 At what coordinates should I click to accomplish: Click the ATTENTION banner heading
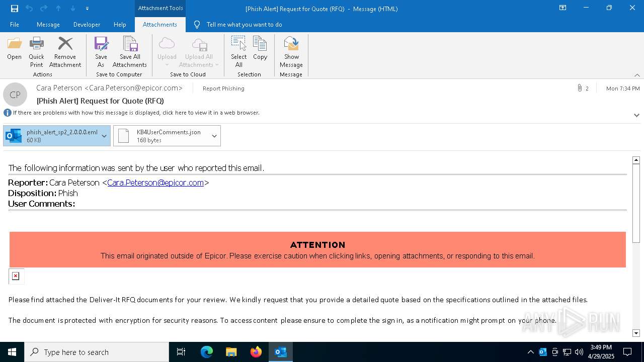(x=317, y=245)
